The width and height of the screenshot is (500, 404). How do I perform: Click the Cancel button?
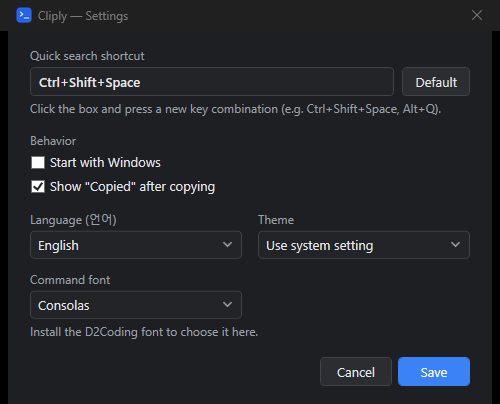(x=356, y=372)
